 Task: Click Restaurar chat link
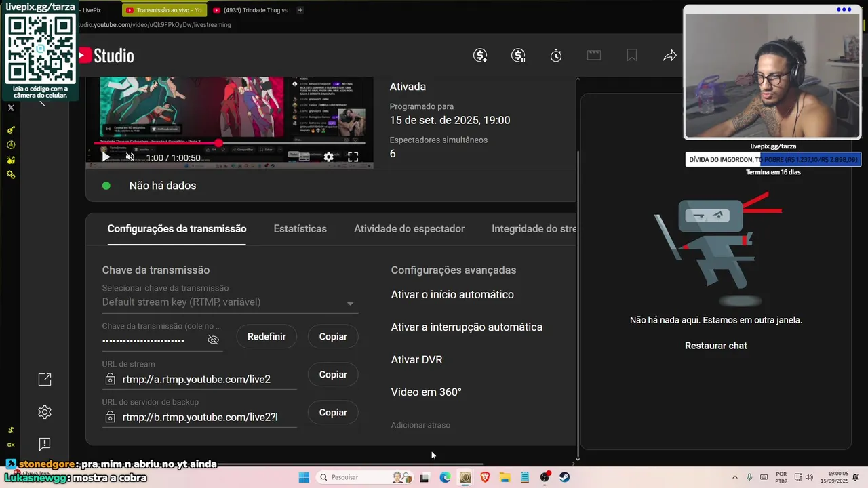716,346
